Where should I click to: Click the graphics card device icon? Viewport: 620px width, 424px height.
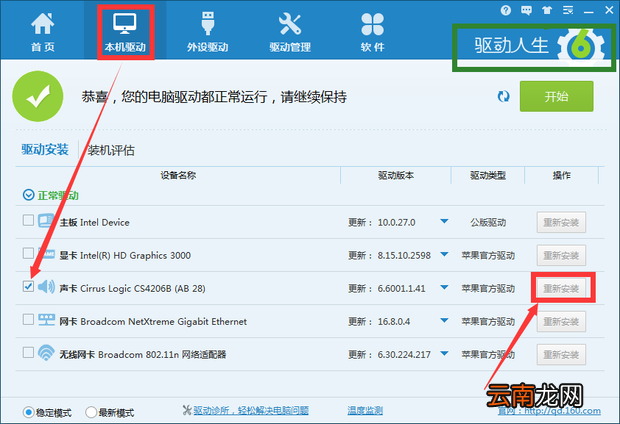(46, 254)
